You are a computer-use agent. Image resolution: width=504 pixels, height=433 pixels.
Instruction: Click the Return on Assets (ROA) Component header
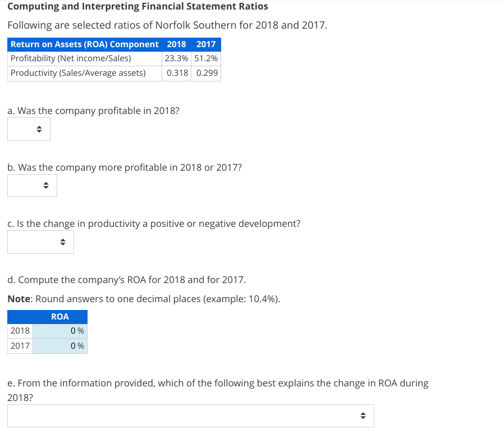coord(84,44)
